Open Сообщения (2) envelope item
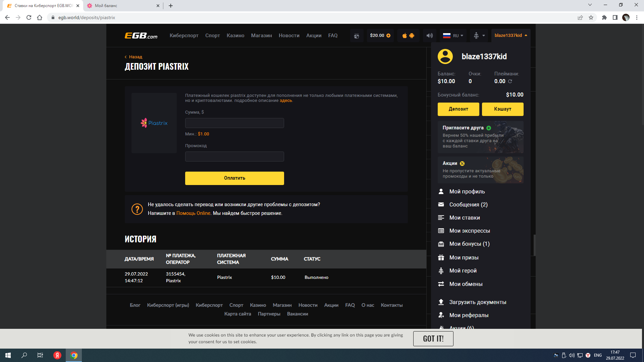 point(468,204)
